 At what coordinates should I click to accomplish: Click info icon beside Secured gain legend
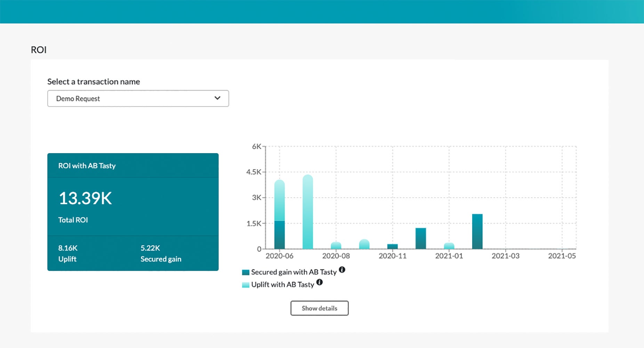click(x=342, y=270)
